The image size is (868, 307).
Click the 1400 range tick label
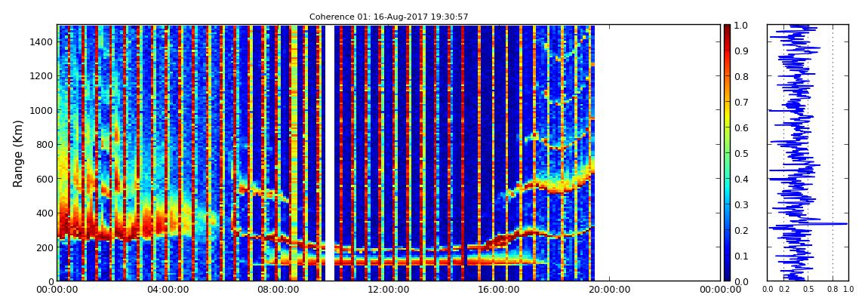[x=42, y=42]
